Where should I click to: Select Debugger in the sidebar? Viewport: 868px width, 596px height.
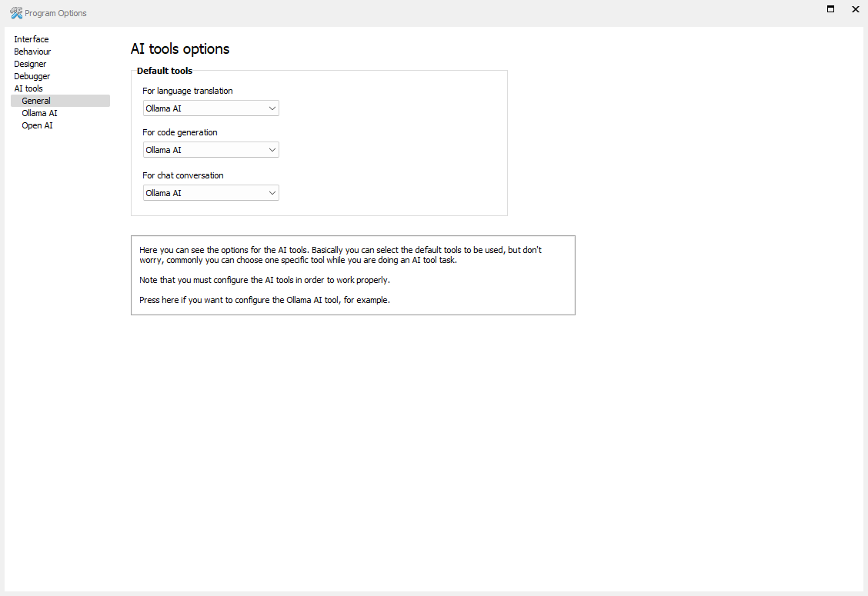[x=32, y=76]
